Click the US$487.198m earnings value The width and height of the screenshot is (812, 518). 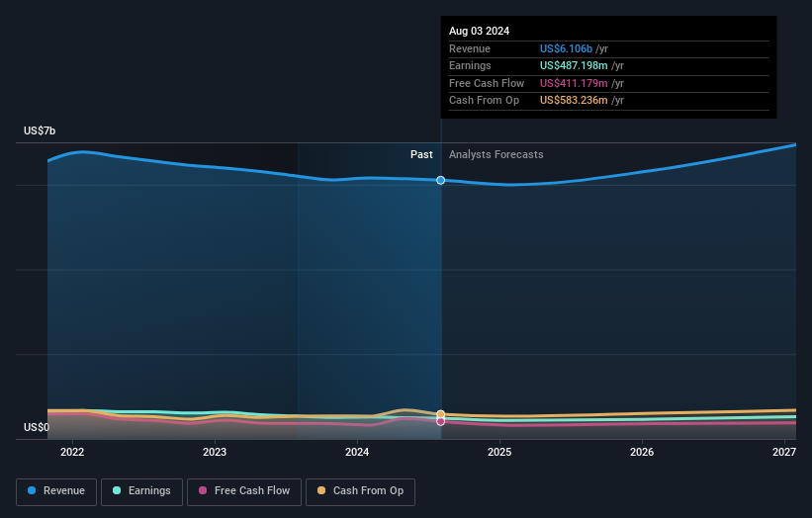574,65
